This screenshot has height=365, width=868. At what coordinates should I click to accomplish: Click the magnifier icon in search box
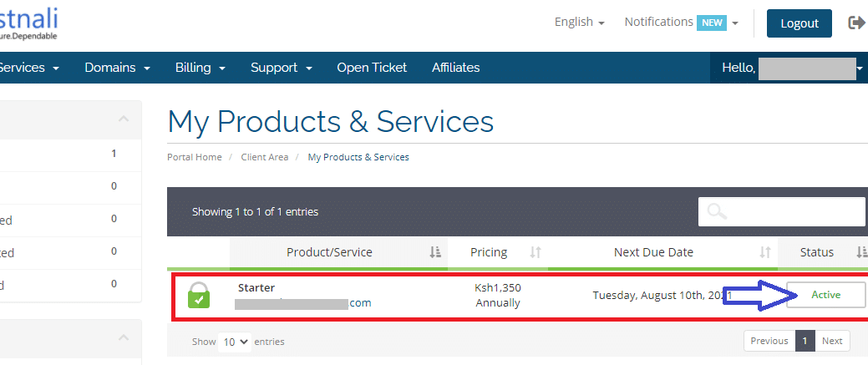pos(716,212)
